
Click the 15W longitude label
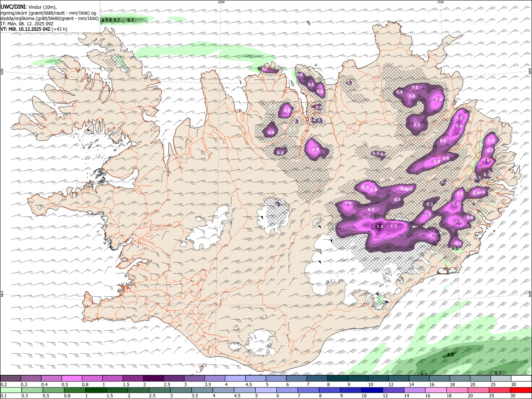(x=440, y=2)
